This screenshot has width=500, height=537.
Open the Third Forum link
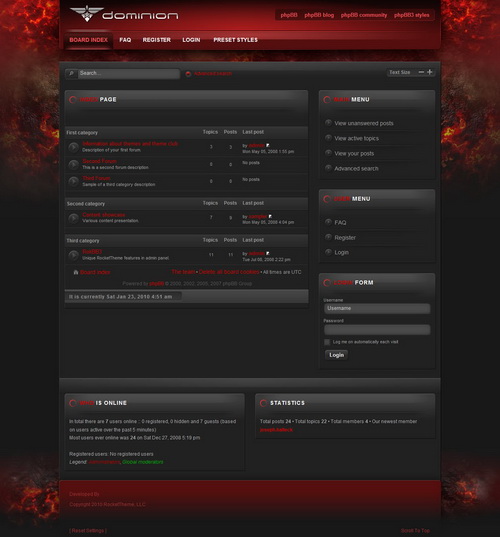[96, 178]
